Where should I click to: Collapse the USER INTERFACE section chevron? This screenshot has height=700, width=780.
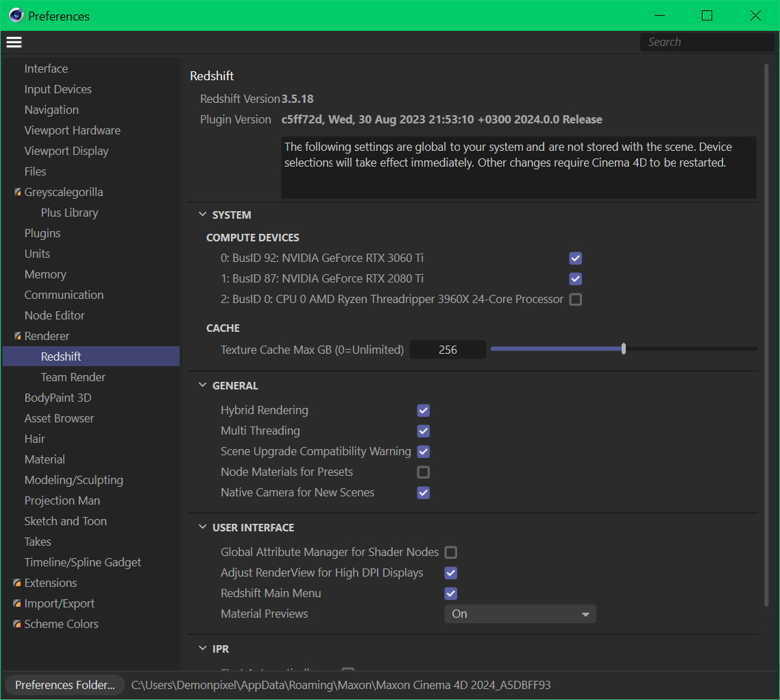click(202, 527)
